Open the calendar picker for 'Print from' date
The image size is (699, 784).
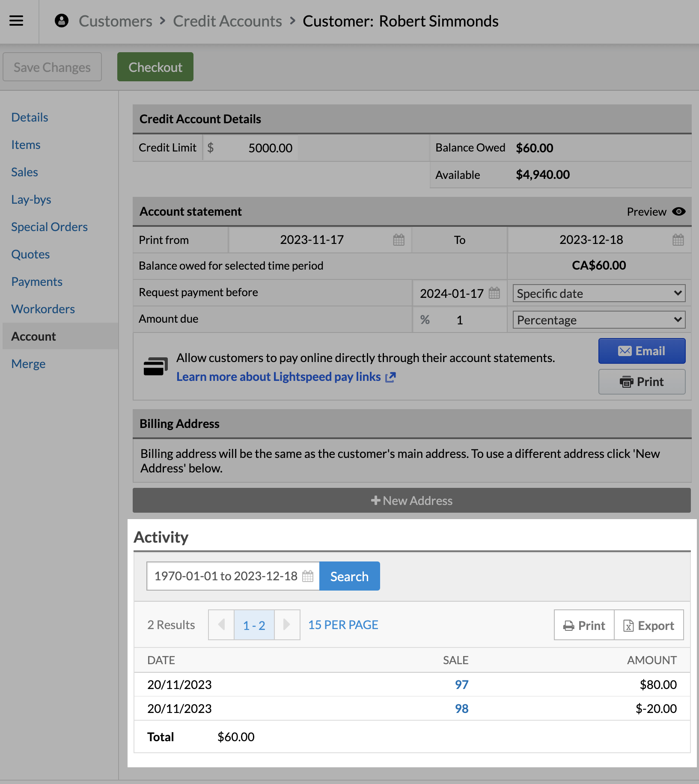click(399, 240)
